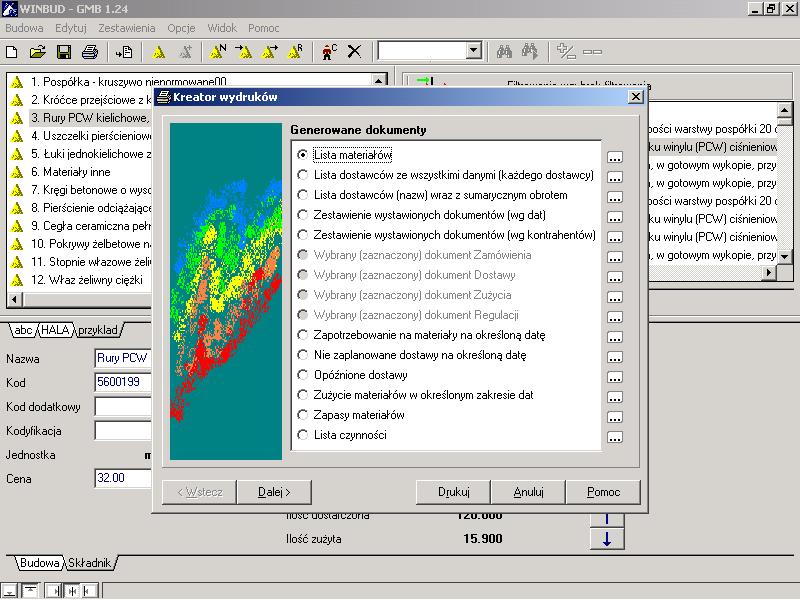Click blue down arrow beside Ilość zużyta
This screenshot has height=600, width=800.
click(x=607, y=539)
